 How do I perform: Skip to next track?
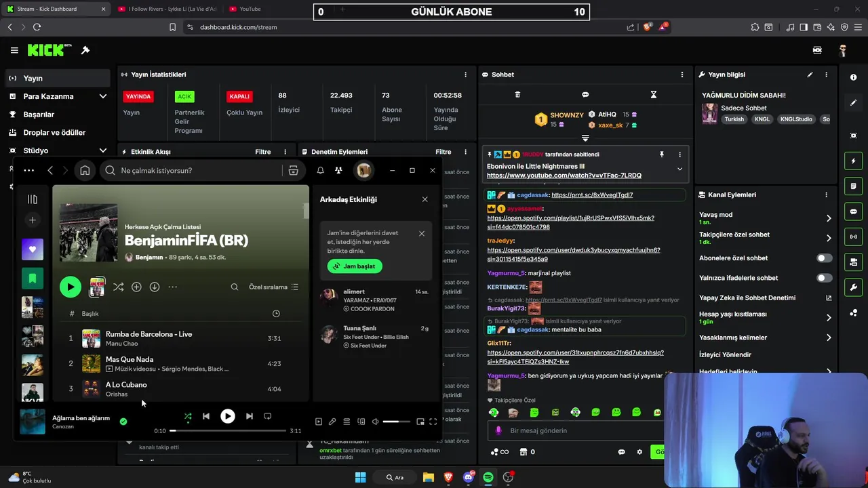tap(249, 416)
